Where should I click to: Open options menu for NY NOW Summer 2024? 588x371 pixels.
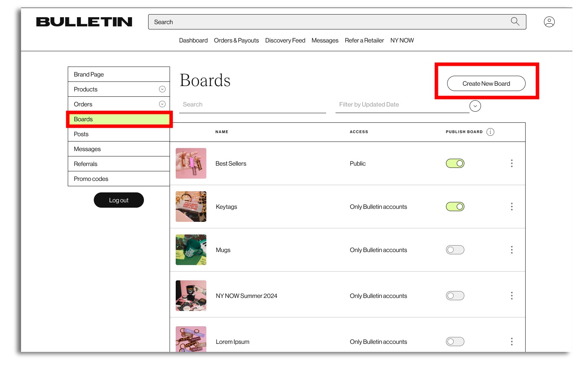pos(511,296)
